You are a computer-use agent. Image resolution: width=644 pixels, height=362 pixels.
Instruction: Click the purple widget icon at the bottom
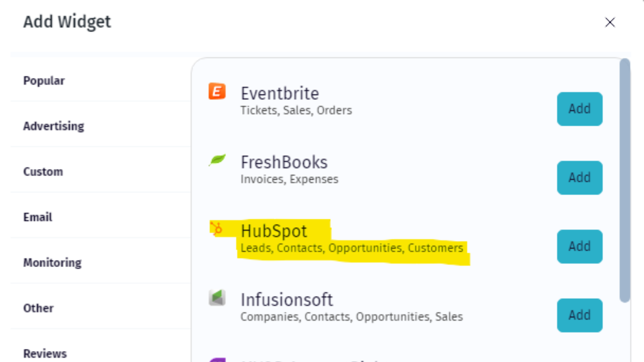[x=217, y=359]
